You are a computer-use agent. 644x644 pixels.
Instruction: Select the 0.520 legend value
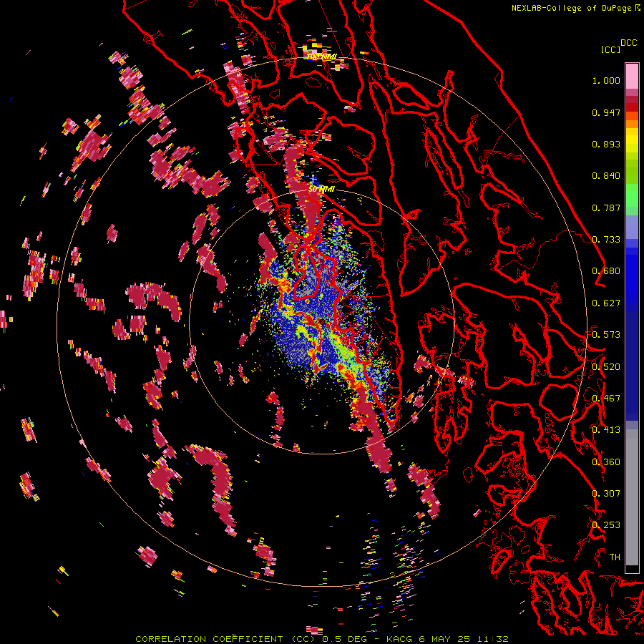tap(606, 367)
